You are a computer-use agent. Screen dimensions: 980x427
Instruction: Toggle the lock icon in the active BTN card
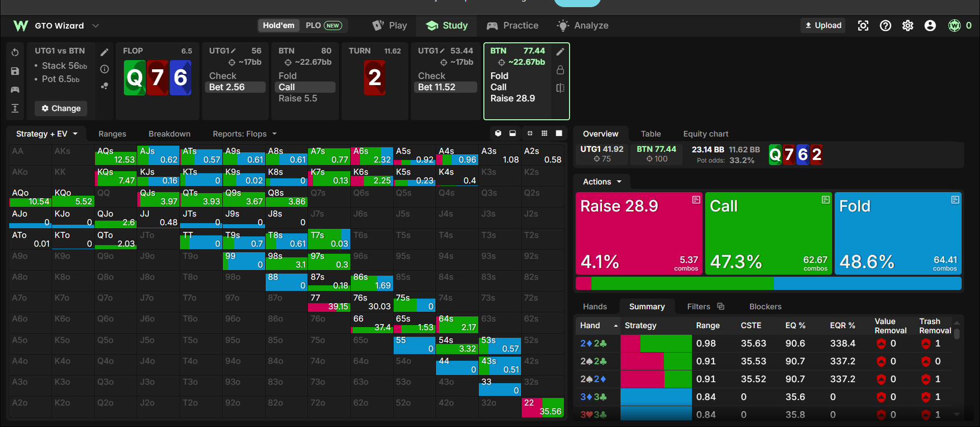(560, 70)
